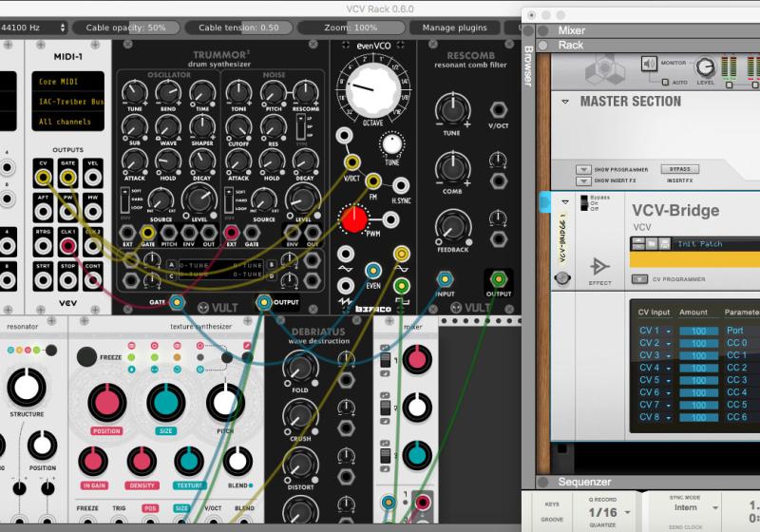Click the Trummor bottom GATE input port

click(x=177, y=302)
